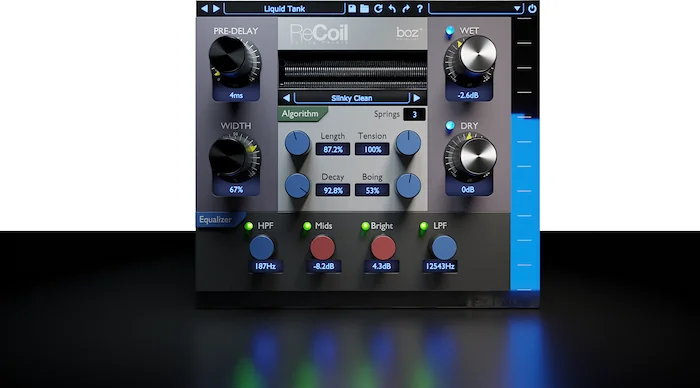Click the 53% Boing value
This screenshot has height=388, width=700.
click(372, 191)
